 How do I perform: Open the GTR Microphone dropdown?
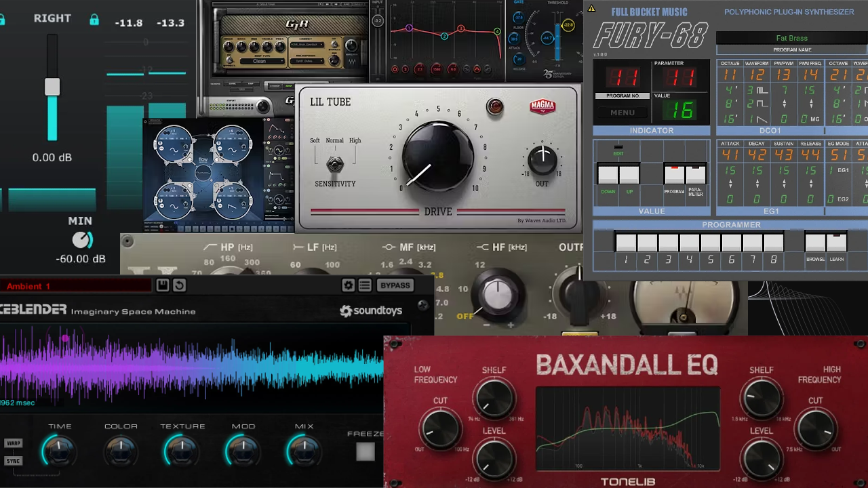(307, 61)
